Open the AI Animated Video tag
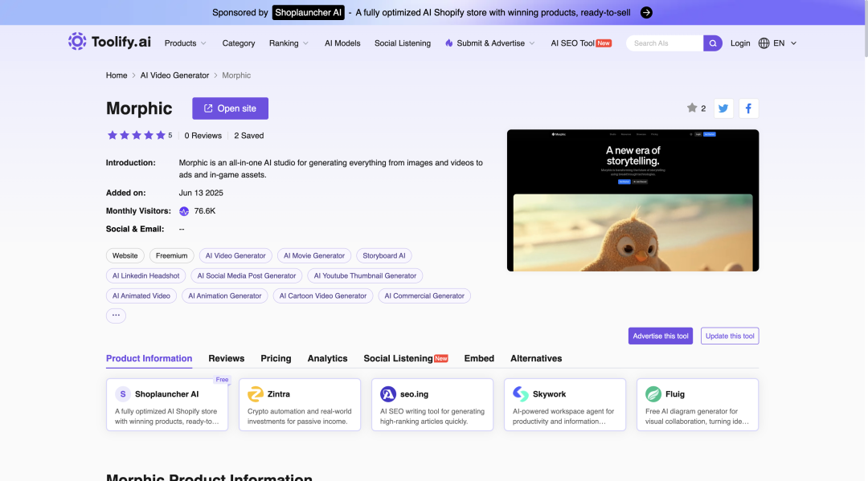868x481 pixels. (x=141, y=296)
